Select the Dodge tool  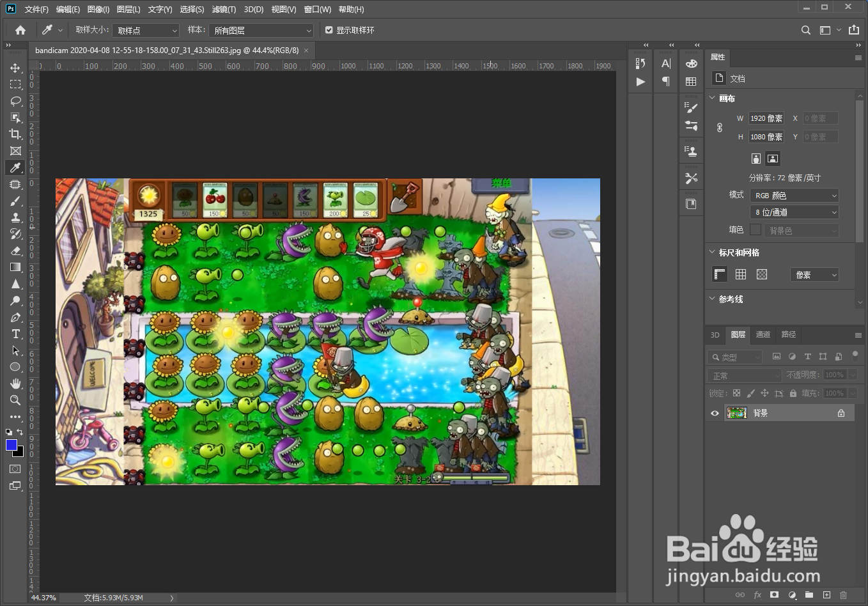(x=15, y=300)
